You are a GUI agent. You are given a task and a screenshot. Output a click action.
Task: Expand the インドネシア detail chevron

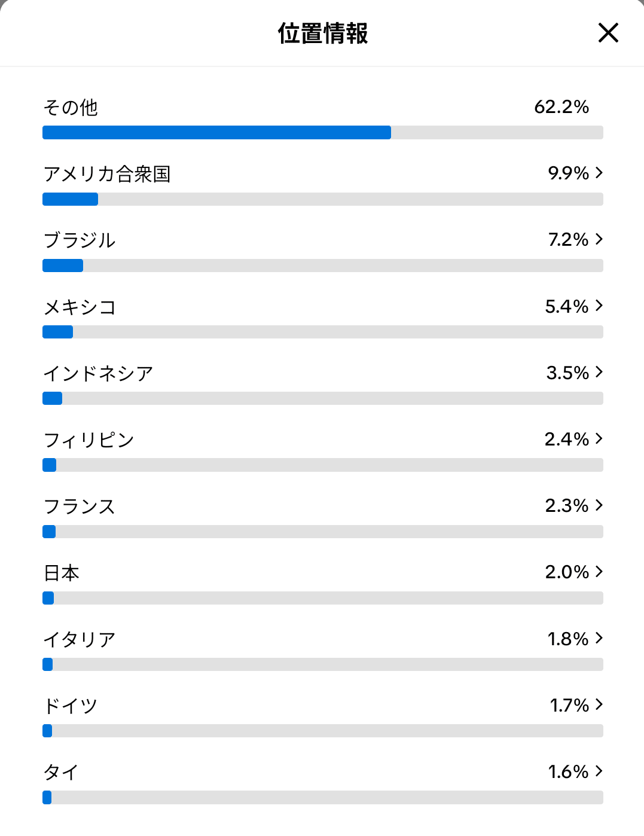point(599,373)
